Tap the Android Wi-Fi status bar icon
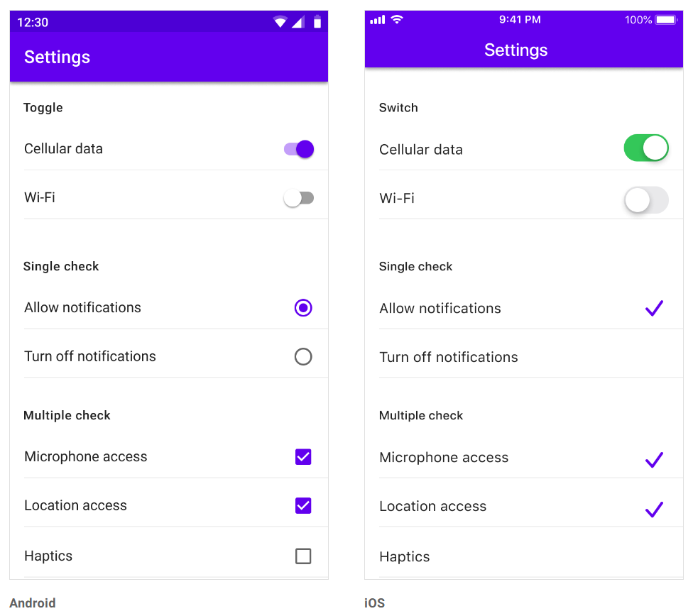 [280, 22]
